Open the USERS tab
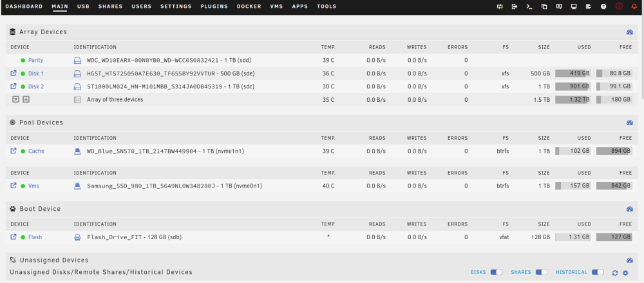Image resolution: width=644 pixels, height=283 pixels. (x=141, y=6)
